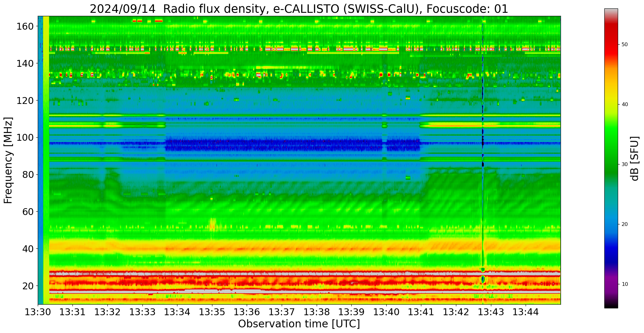Click the 13:32 time tick label

[x=107, y=312]
